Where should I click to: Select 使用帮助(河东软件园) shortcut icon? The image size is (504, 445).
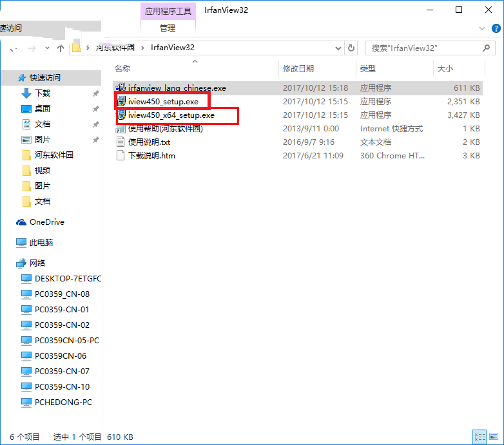tap(121, 129)
